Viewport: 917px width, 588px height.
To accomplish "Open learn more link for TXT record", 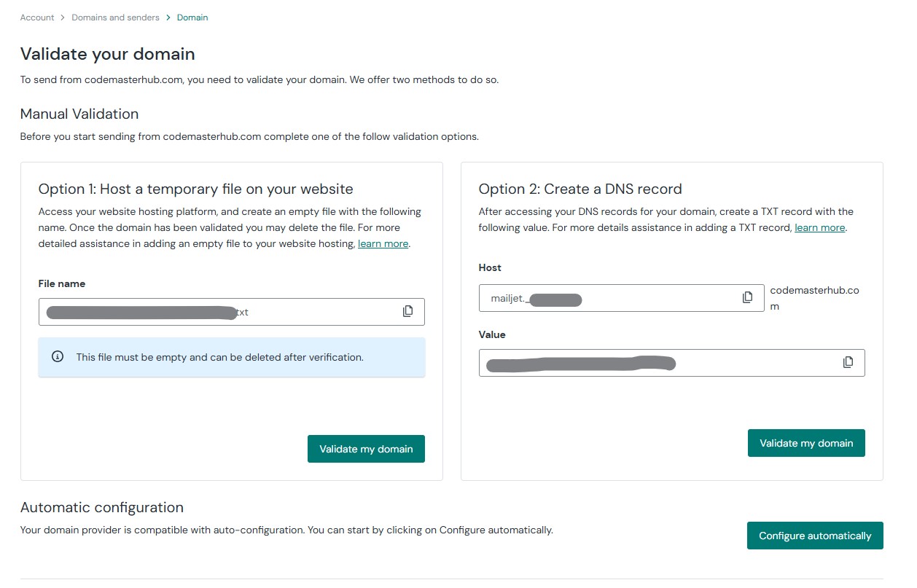I will [819, 227].
